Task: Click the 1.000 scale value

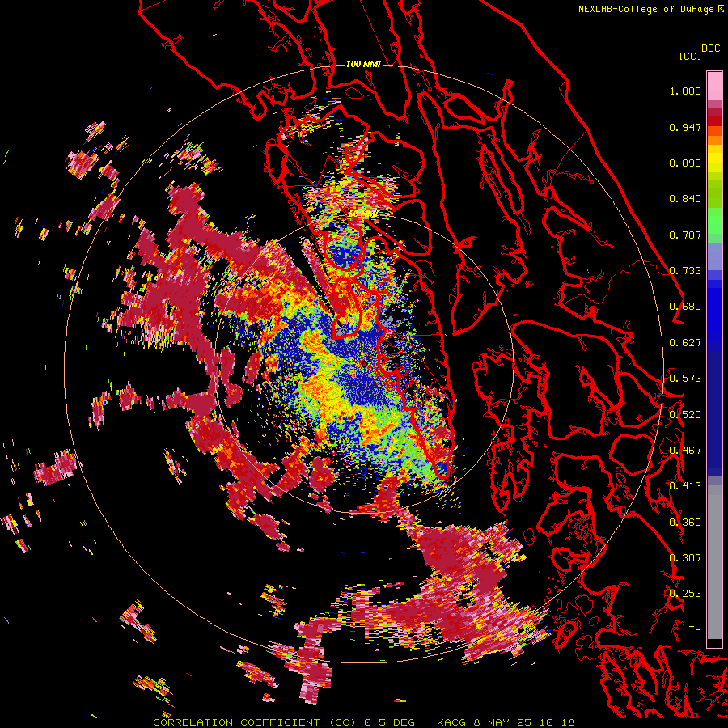Action: pyautogui.click(x=685, y=91)
